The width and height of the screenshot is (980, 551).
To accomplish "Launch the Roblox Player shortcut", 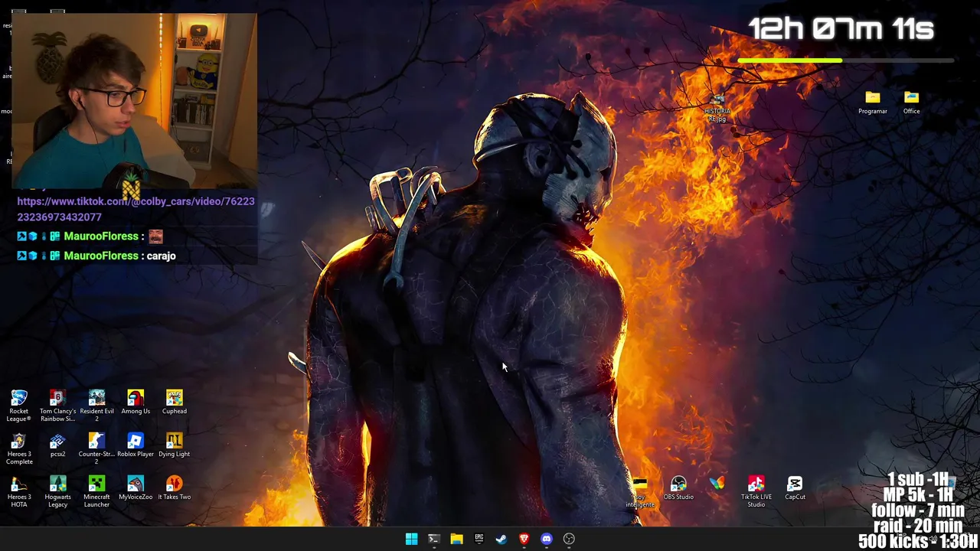I will click(136, 445).
